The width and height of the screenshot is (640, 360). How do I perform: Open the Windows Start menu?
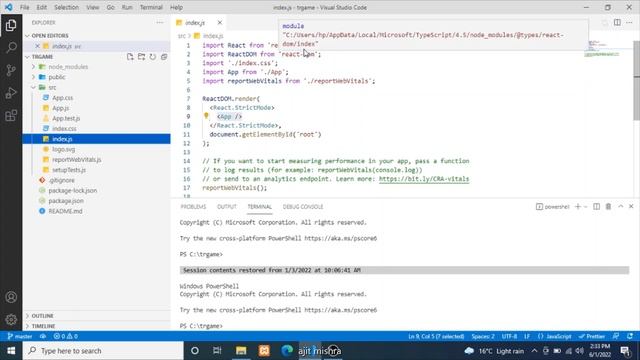tap(11, 351)
